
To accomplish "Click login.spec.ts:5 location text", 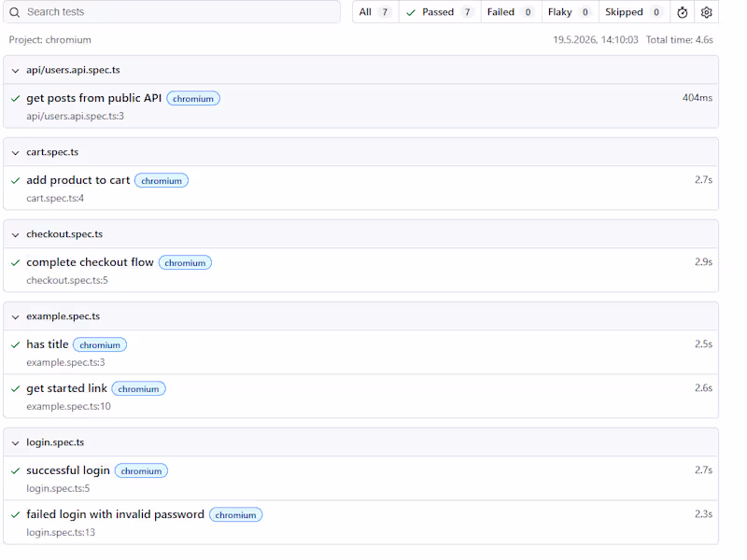I will click(x=58, y=488).
